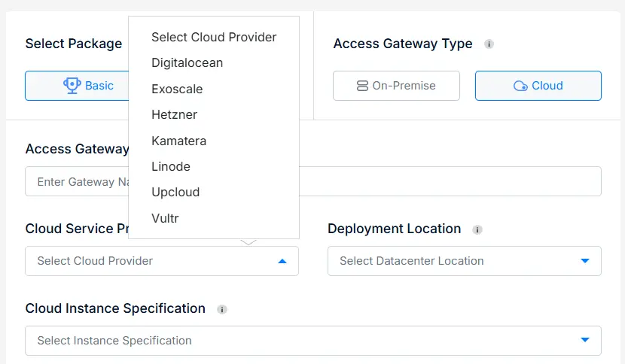This screenshot has width=625, height=364.
Task: Click the cloud icon on the Cloud button
Action: click(520, 86)
